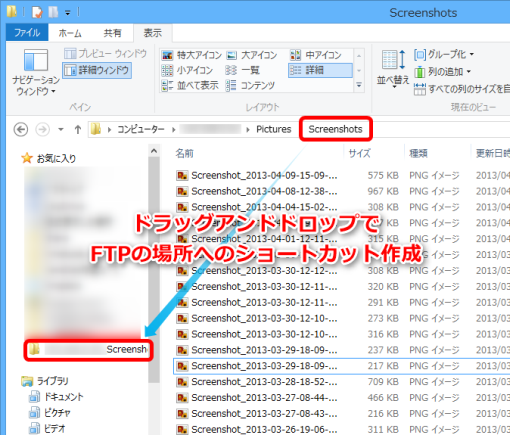Move the navigation pane scrollbar up
Viewport: 510px width, 435px height.
(x=154, y=151)
